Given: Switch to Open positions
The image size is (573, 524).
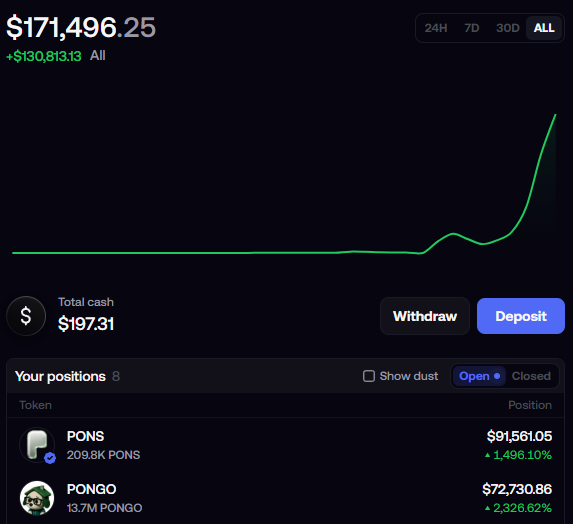Looking at the screenshot, I should [x=479, y=376].
